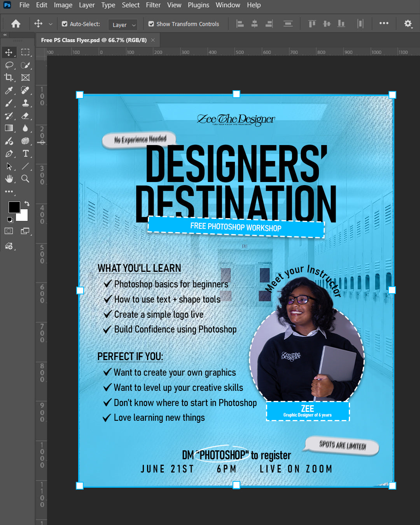Switch to Free PS Class Flyer.psd tab
Viewport: 420px width, 525px height.
94,40
